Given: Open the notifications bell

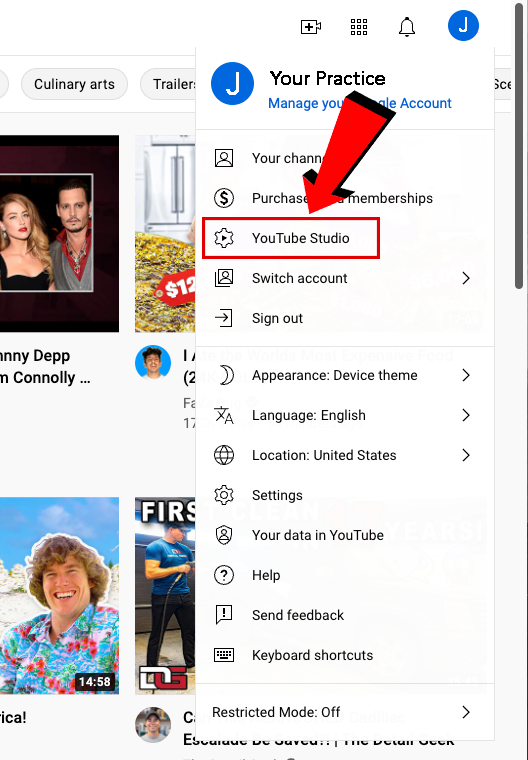Looking at the screenshot, I should [x=407, y=27].
